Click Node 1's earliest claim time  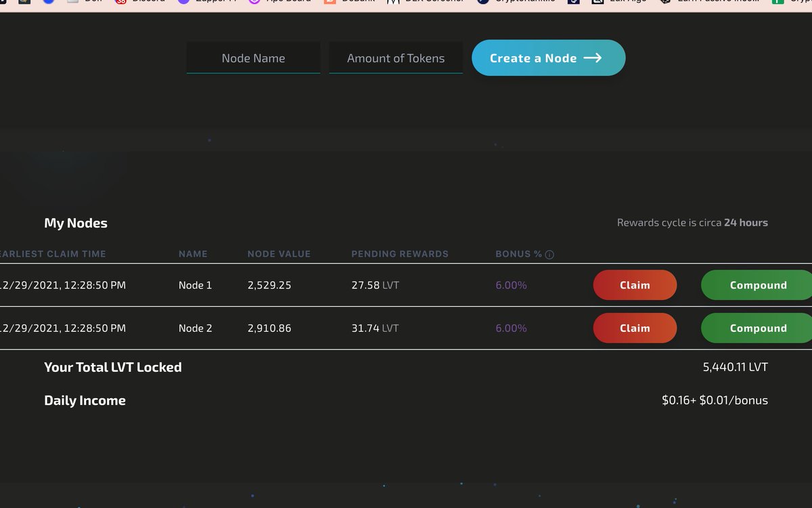(x=63, y=285)
